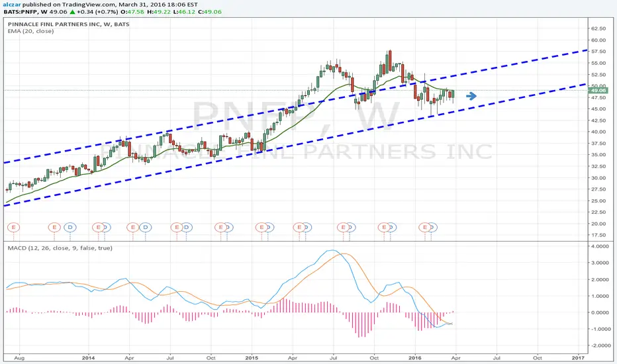The image size is (617, 364).
Task: Click the first E earnings marker above Aug
Action: point(13,227)
